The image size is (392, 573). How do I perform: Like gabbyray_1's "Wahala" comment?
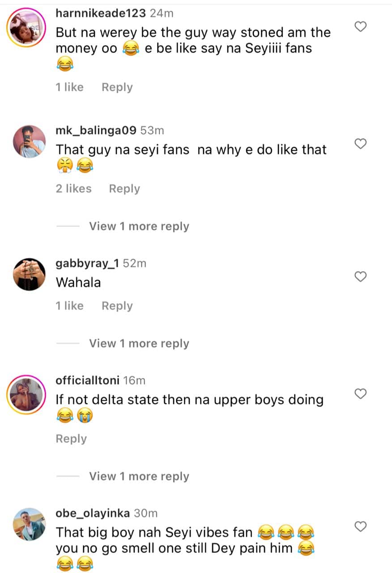[361, 277]
